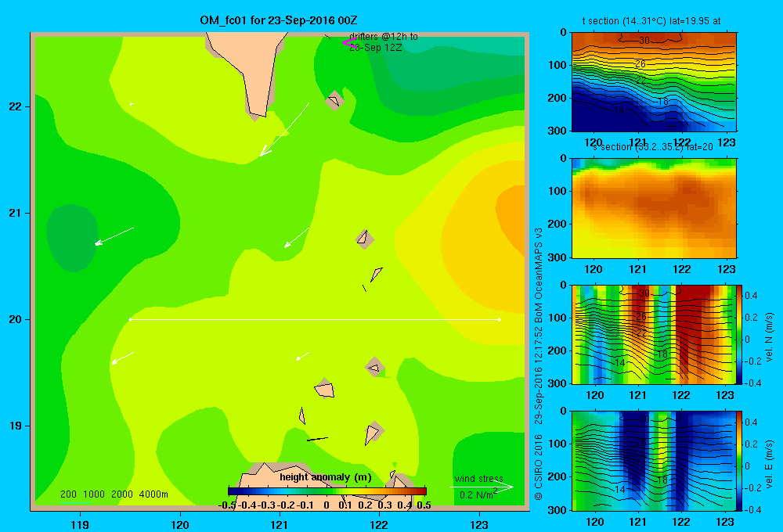Click the vel. E colorbar

pos(739,460)
